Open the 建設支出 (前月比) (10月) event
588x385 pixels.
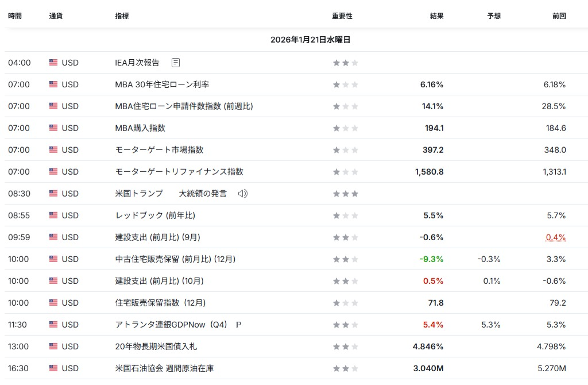click(159, 281)
